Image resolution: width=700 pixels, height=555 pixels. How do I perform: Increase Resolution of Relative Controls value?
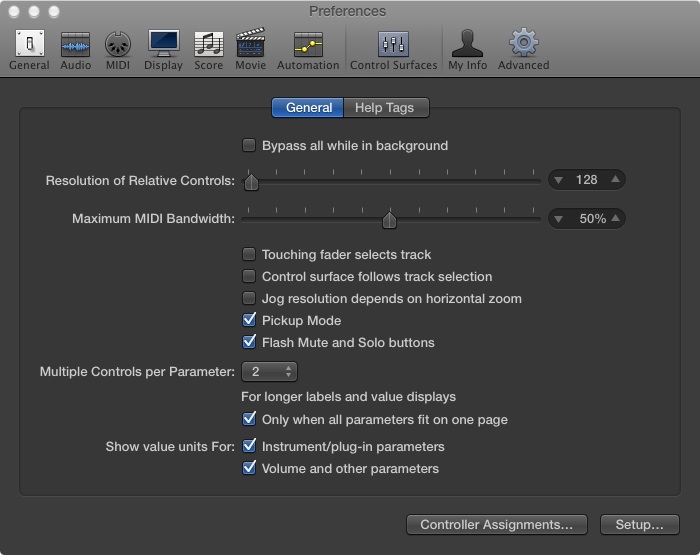615,179
